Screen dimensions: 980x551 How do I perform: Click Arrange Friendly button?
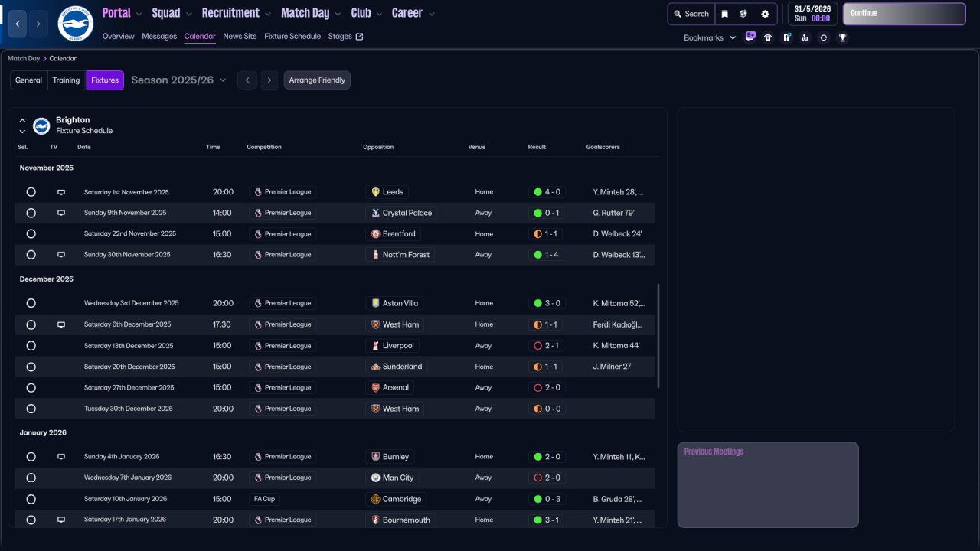[317, 80]
